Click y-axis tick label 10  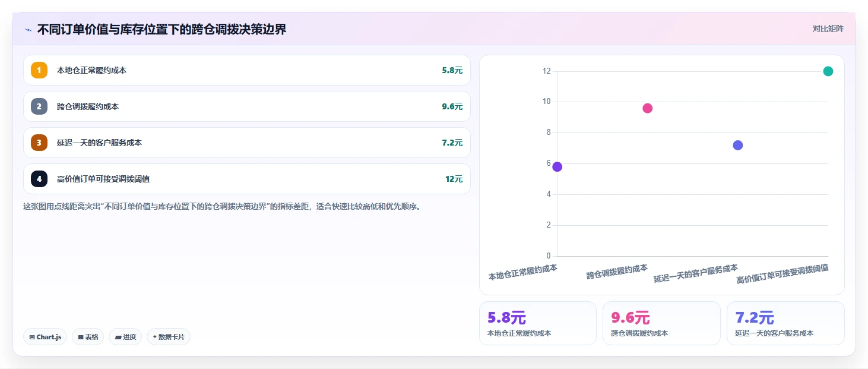tap(547, 102)
